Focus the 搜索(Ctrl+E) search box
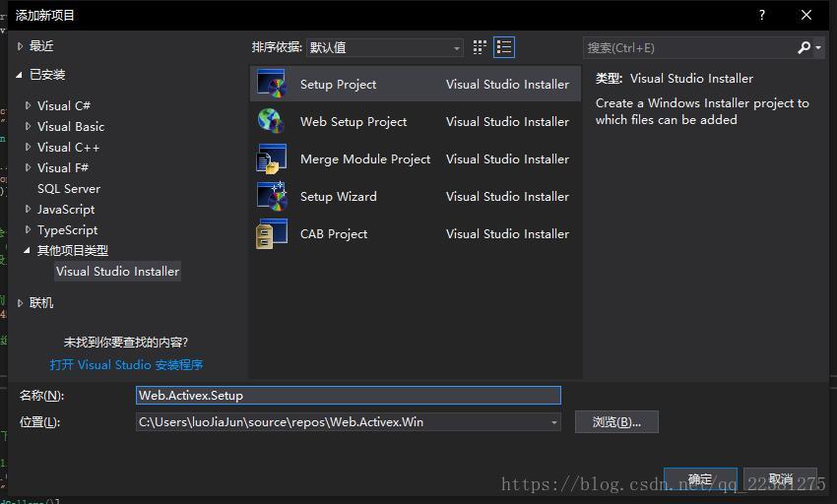Screen dimensions: 837x504 (688, 48)
